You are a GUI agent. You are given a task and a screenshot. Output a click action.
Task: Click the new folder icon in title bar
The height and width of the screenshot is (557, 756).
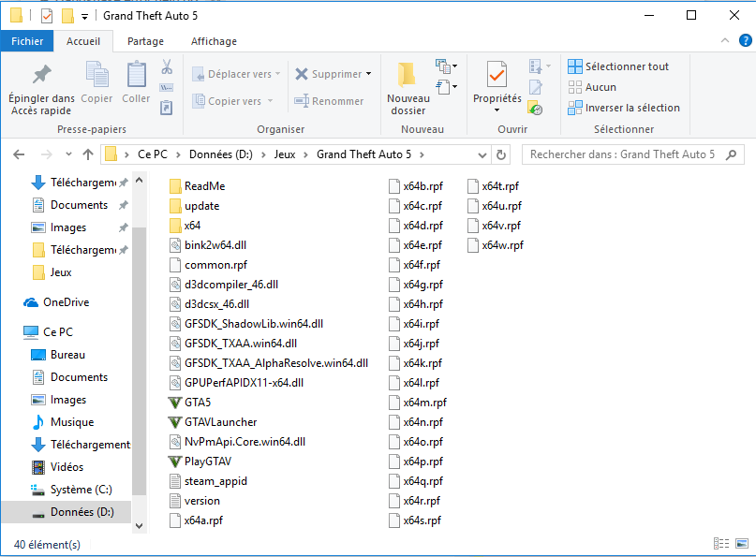click(67, 16)
